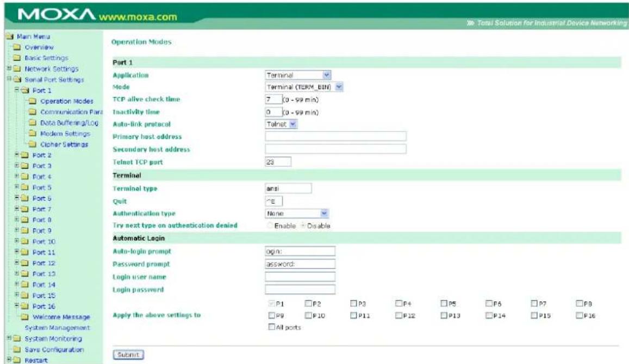Open the Port 16 link
The height and width of the screenshot is (364, 629).
coord(43,306)
